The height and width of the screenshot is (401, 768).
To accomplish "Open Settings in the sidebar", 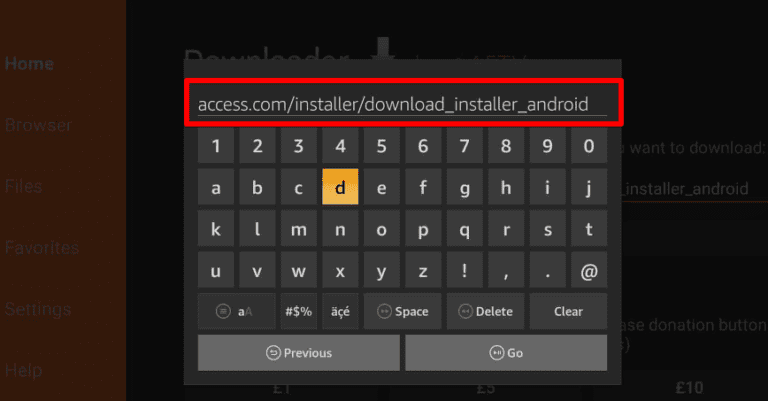I will coord(38,309).
